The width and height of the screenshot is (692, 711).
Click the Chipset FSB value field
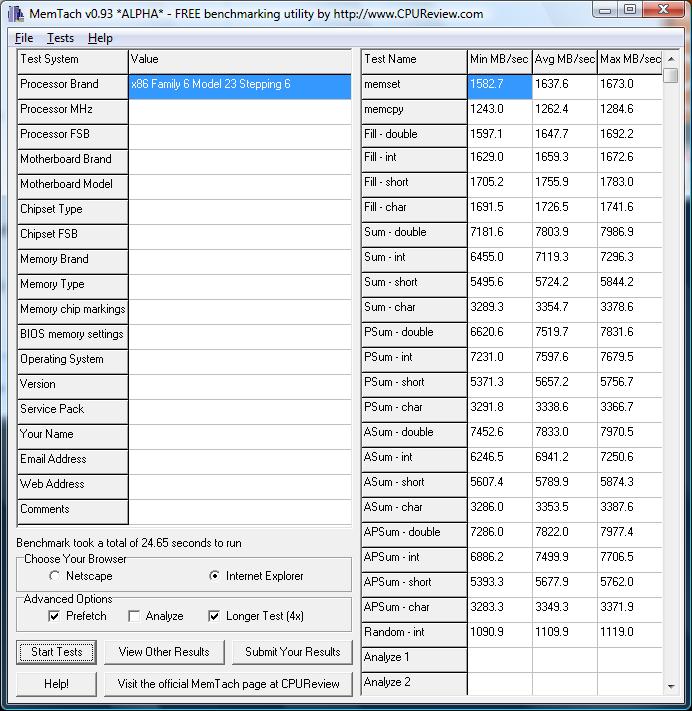(x=240, y=236)
